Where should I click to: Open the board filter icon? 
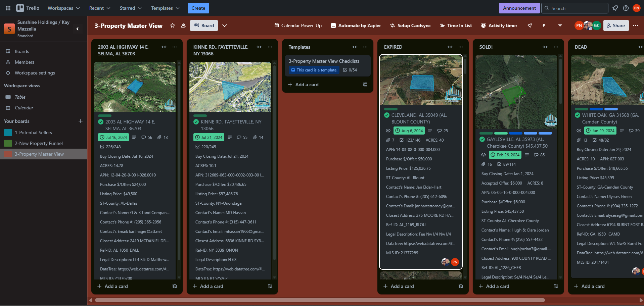(x=560, y=25)
